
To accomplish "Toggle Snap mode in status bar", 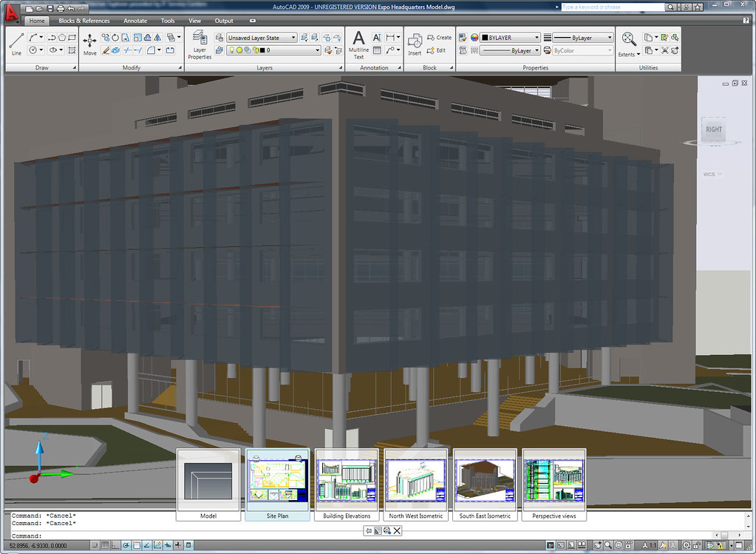I will pyautogui.click(x=95, y=546).
